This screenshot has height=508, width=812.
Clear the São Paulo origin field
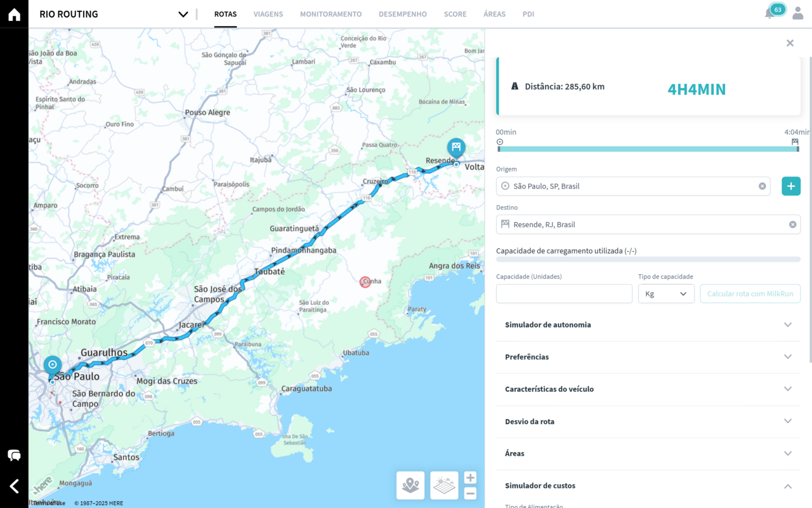tap(762, 186)
